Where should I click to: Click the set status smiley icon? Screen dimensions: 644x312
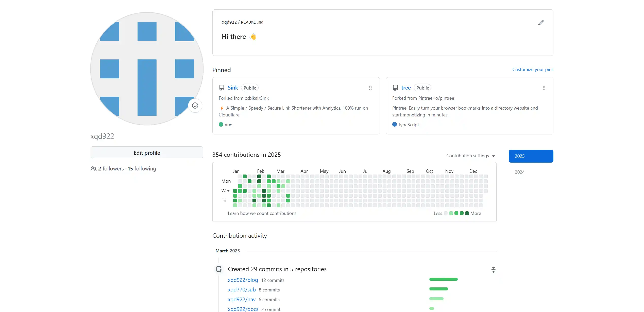coord(195,106)
